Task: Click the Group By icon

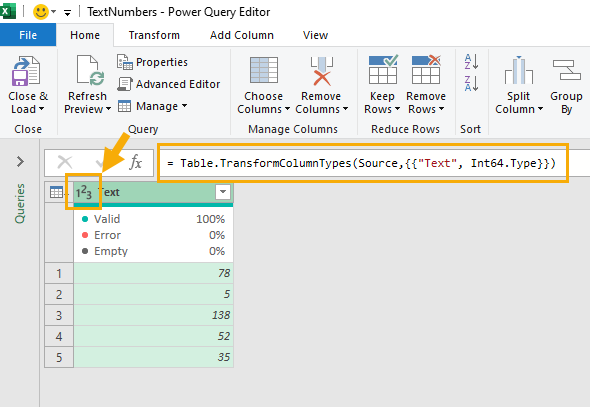Action: pos(566,70)
